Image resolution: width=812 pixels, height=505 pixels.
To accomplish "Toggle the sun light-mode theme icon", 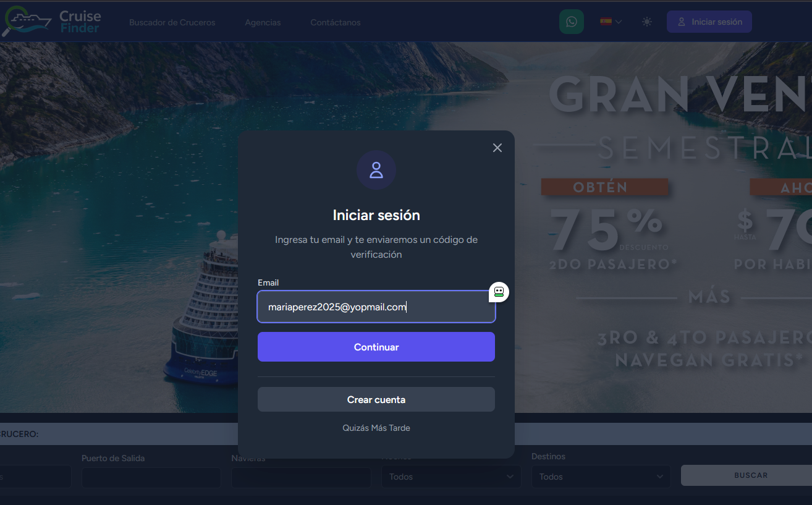I will [x=646, y=22].
